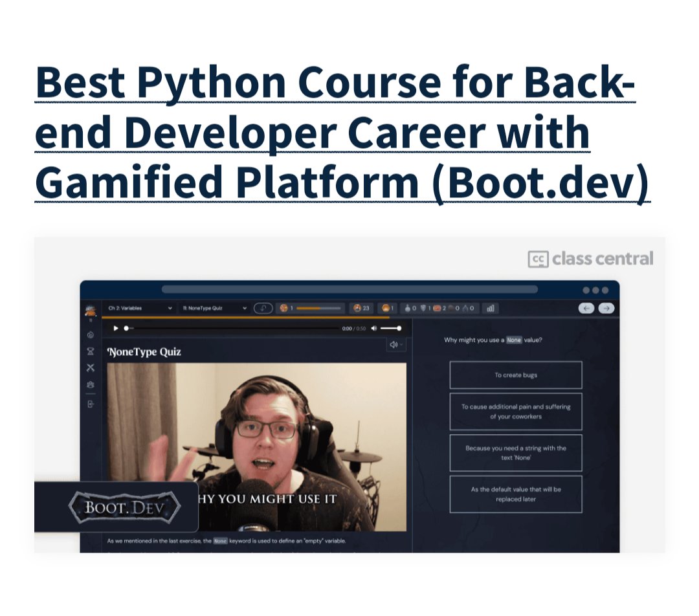Click the reset lesson rounded button

263,308
